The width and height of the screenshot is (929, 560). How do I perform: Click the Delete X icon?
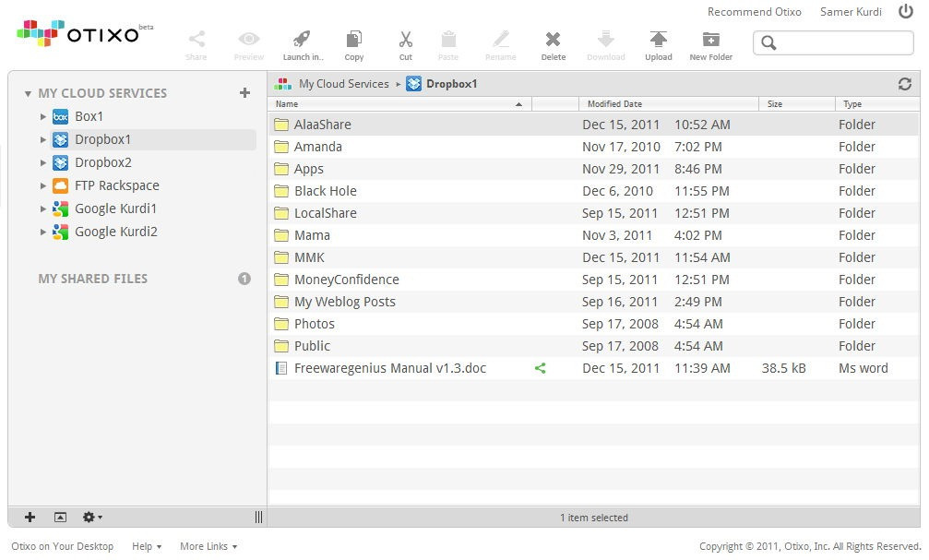point(553,39)
